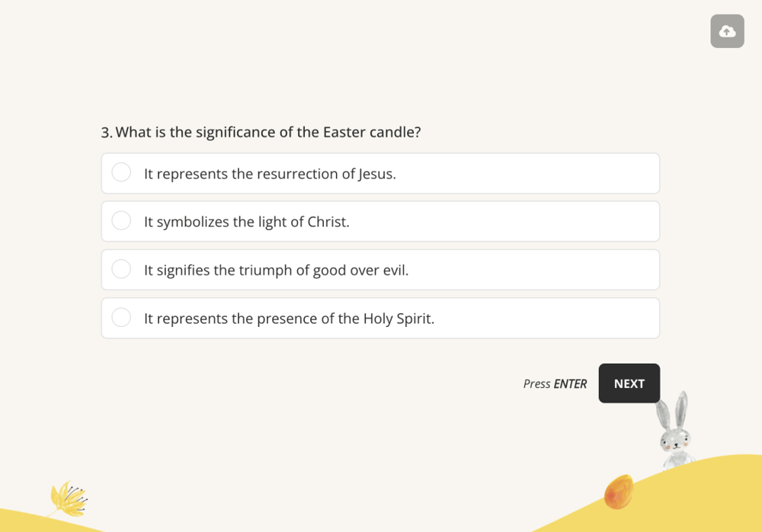Select radio for 'resurrection of Jesus' answer
The height and width of the screenshot is (532, 762).
click(x=121, y=172)
